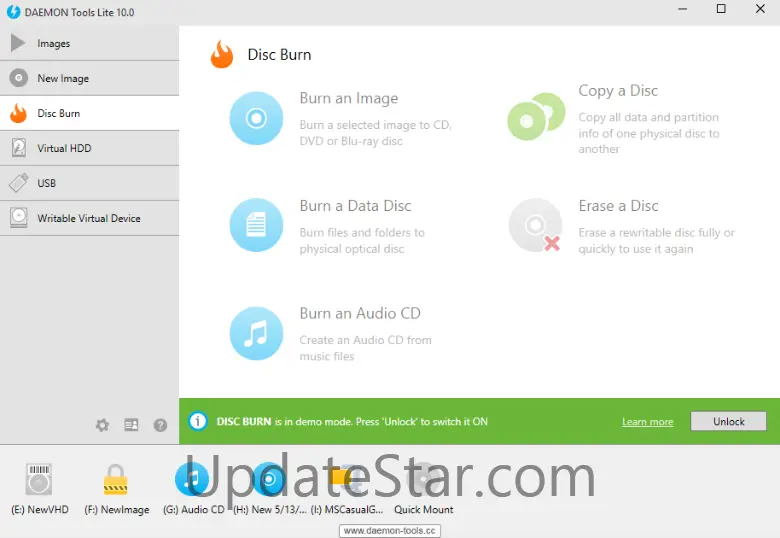
Task: Click the Disc Burn page heading
Action: coord(280,55)
